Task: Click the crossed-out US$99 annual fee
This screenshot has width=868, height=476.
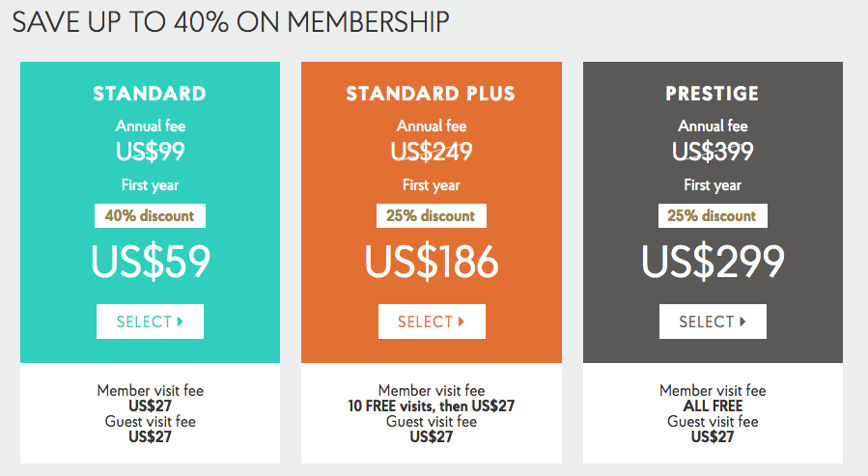Action: tap(150, 151)
